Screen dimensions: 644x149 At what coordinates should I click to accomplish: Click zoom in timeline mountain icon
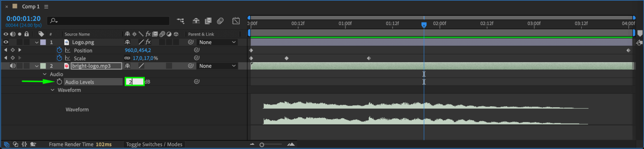click(x=291, y=144)
